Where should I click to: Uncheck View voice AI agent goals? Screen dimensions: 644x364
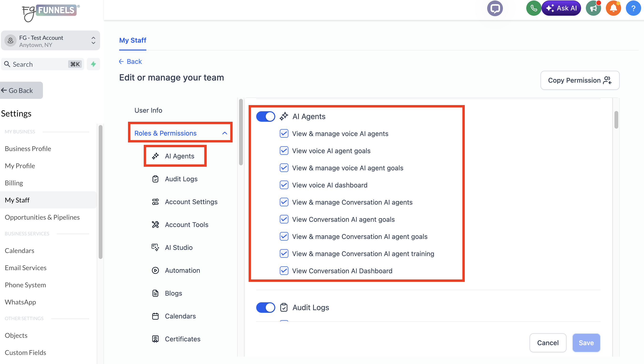coord(284,151)
